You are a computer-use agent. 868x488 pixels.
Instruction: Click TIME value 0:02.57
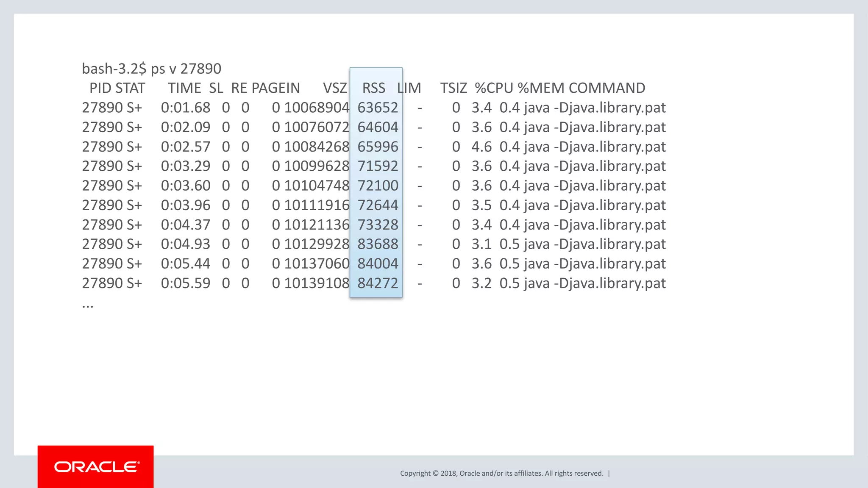click(x=186, y=147)
